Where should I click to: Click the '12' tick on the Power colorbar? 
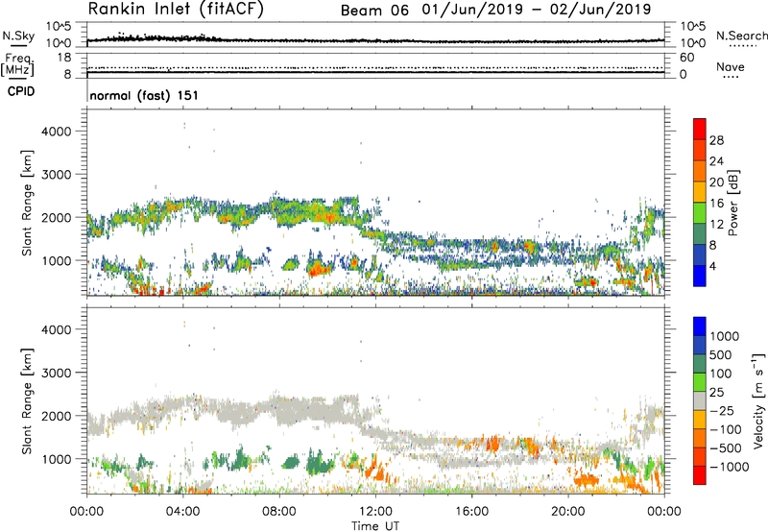click(x=716, y=225)
